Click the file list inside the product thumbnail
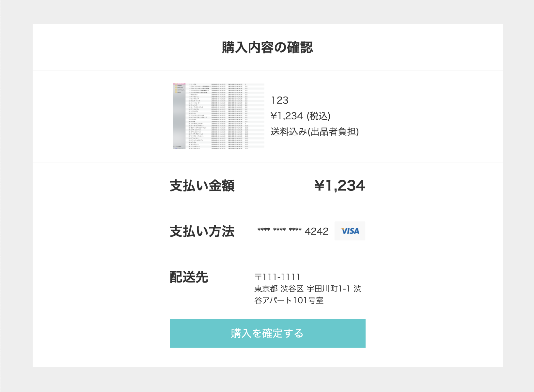 [x=225, y=116]
